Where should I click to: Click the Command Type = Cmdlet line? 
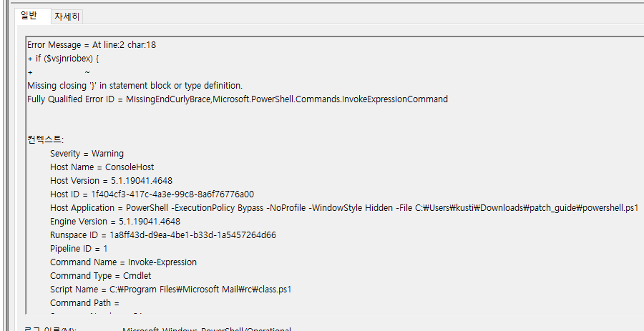click(x=101, y=276)
